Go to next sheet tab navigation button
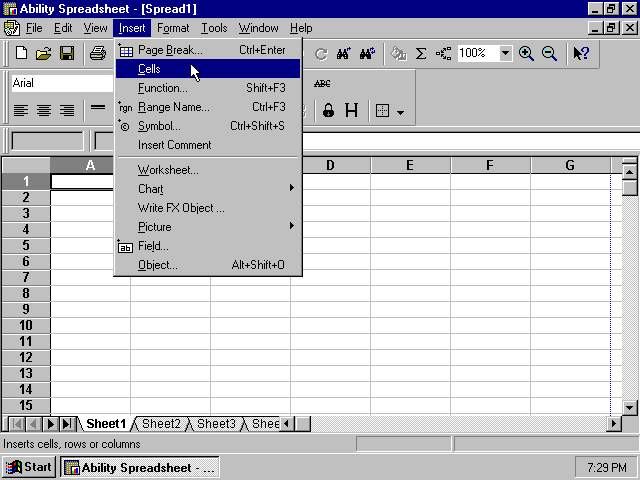 (51, 424)
